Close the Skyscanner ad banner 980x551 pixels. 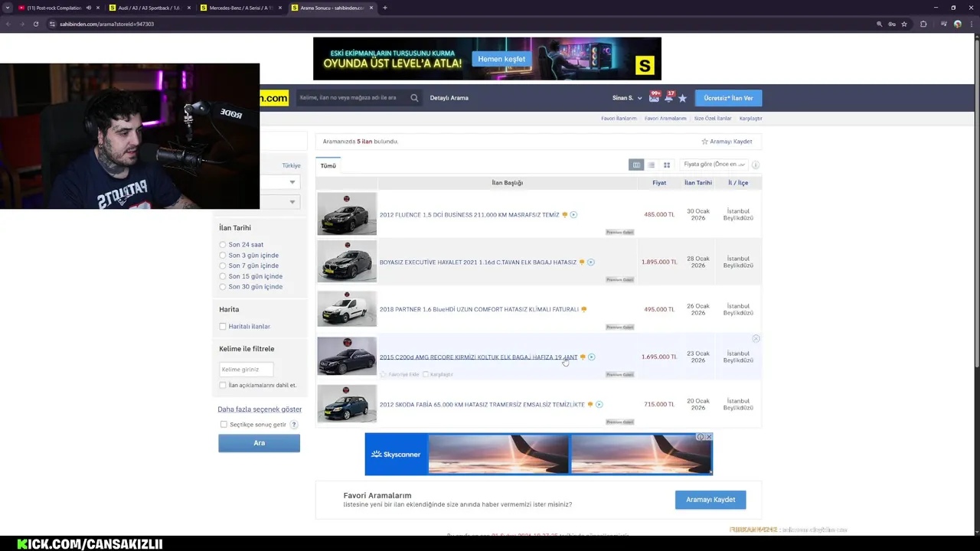point(709,437)
